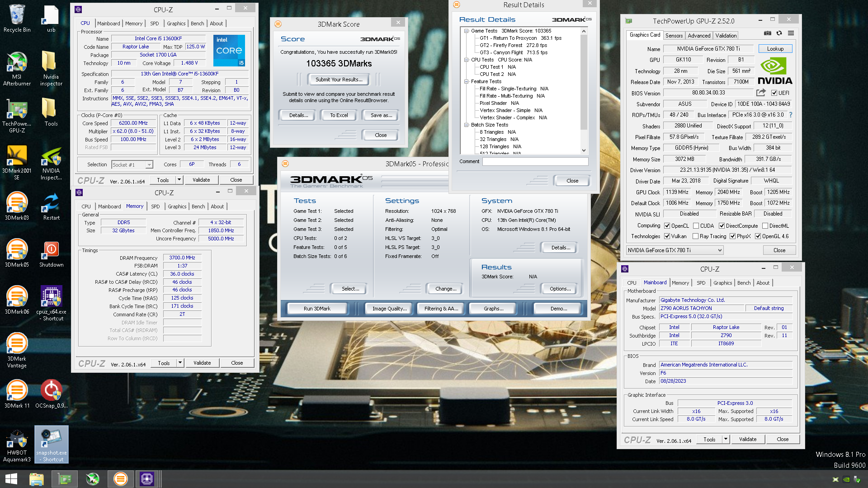Open the Windows Start button

[x=11, y=479]
